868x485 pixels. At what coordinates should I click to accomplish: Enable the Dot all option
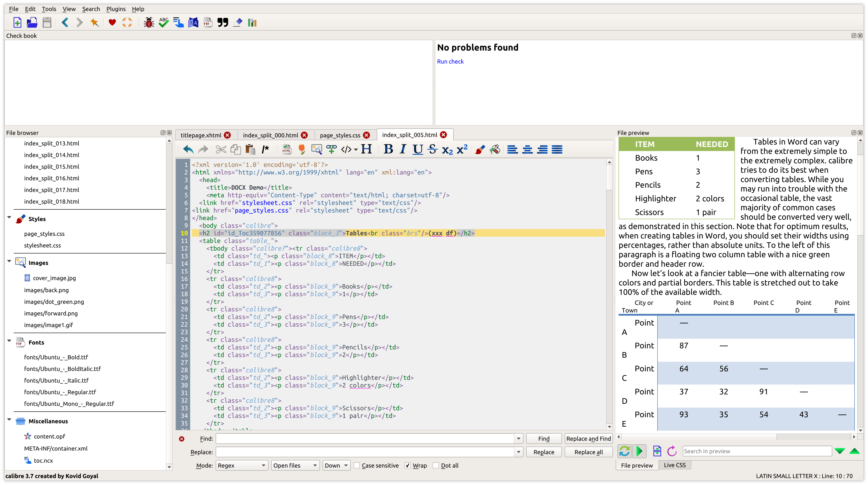click(436, 466)
